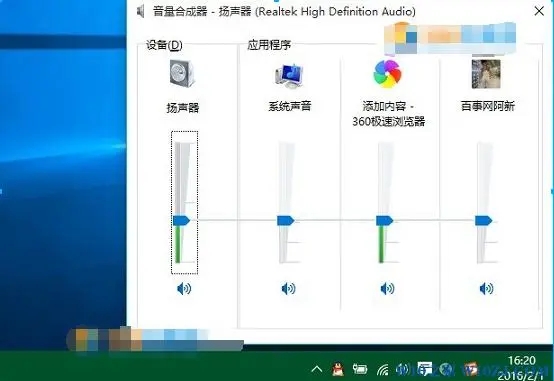Close the 音量合成器 window
Screen dimensions: 554x381
(x=539, y=11)
